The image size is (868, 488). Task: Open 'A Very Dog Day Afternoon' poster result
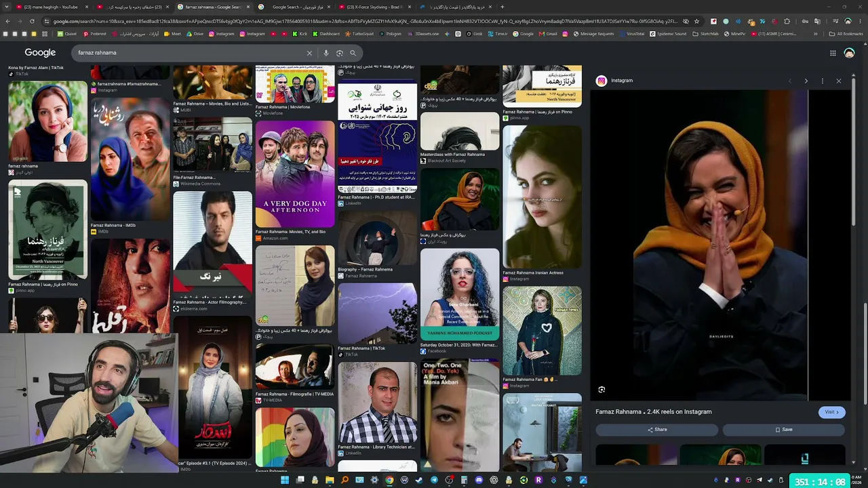pos(295,174)
